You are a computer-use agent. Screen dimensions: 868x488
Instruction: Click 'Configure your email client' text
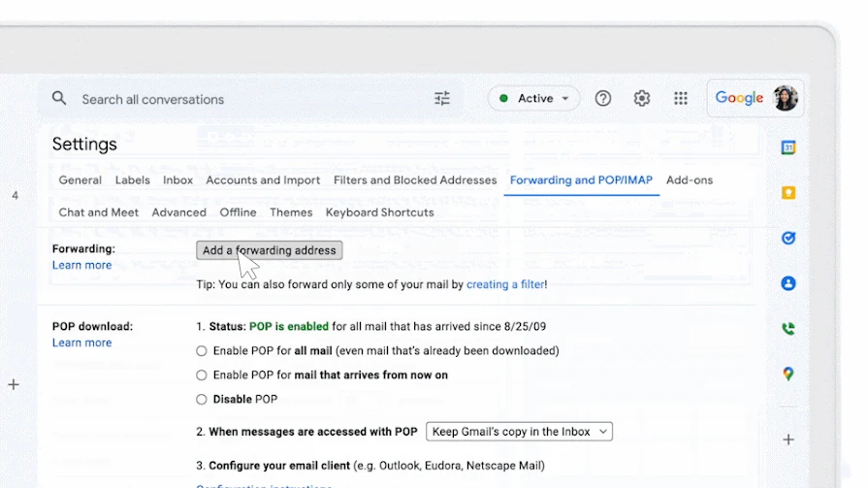pyautogui.click(x=279, y=466)
